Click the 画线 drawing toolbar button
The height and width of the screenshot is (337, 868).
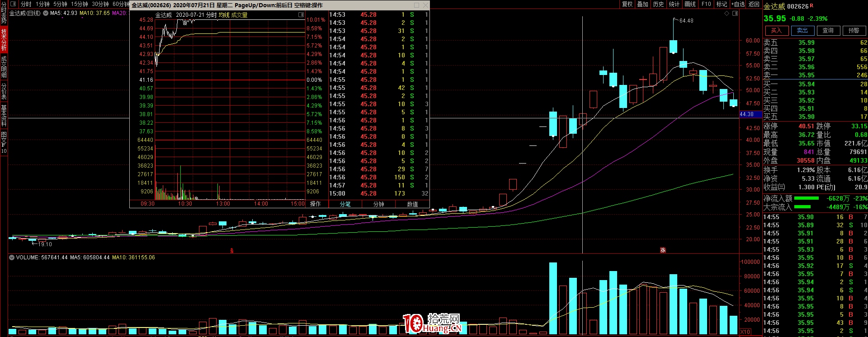pos(690,4)
